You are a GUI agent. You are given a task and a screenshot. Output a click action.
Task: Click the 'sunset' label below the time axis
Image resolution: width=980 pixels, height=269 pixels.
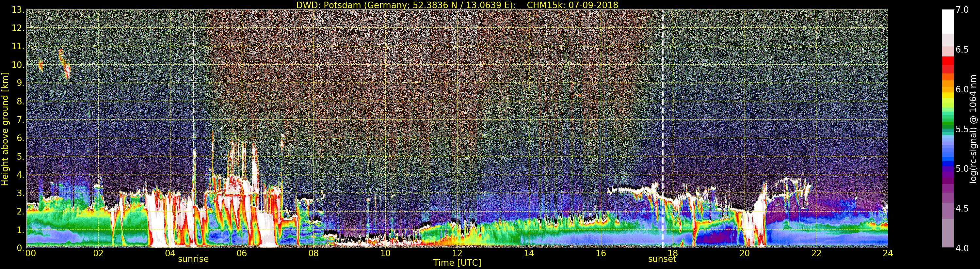click(662, 259)
